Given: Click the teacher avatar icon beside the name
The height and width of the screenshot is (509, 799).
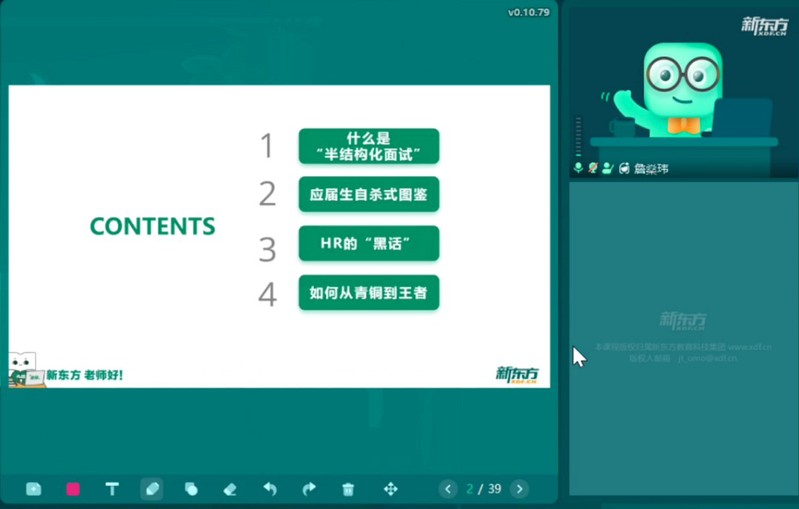Looking at the screenshot, I should click(x=624, y=168).
